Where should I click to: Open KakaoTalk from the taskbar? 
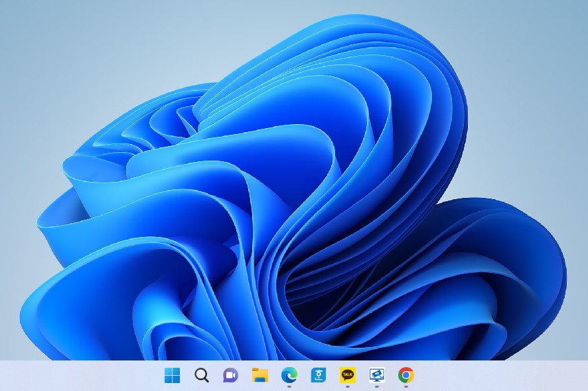pos(348,375)
